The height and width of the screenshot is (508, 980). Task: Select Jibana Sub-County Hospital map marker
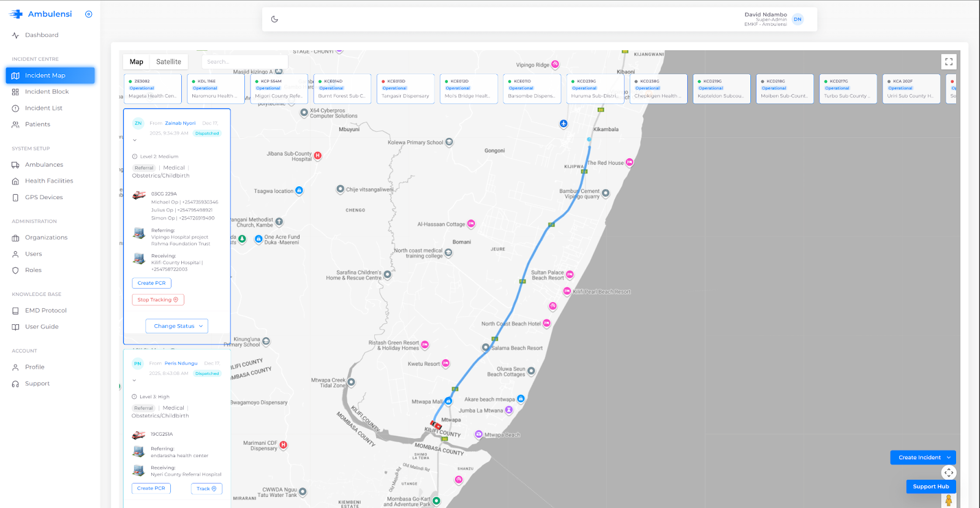[x=318, y=156]
